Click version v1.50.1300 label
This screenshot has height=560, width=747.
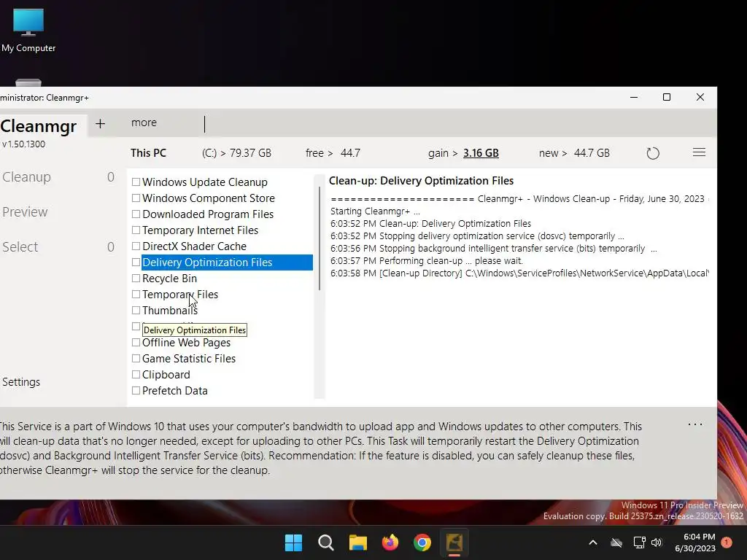(24, 144)
